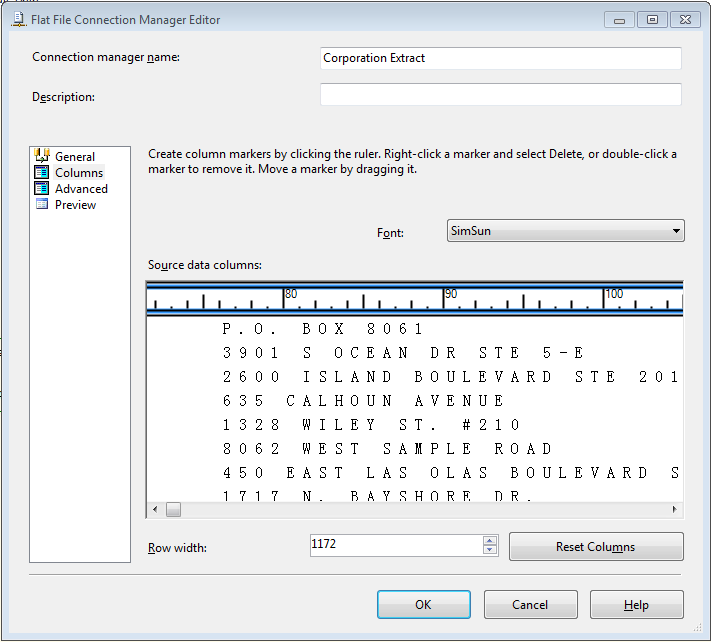The width and height of the screenshot is (711, 642).
Task: Select the Columns page
Action: pos(79,173)
